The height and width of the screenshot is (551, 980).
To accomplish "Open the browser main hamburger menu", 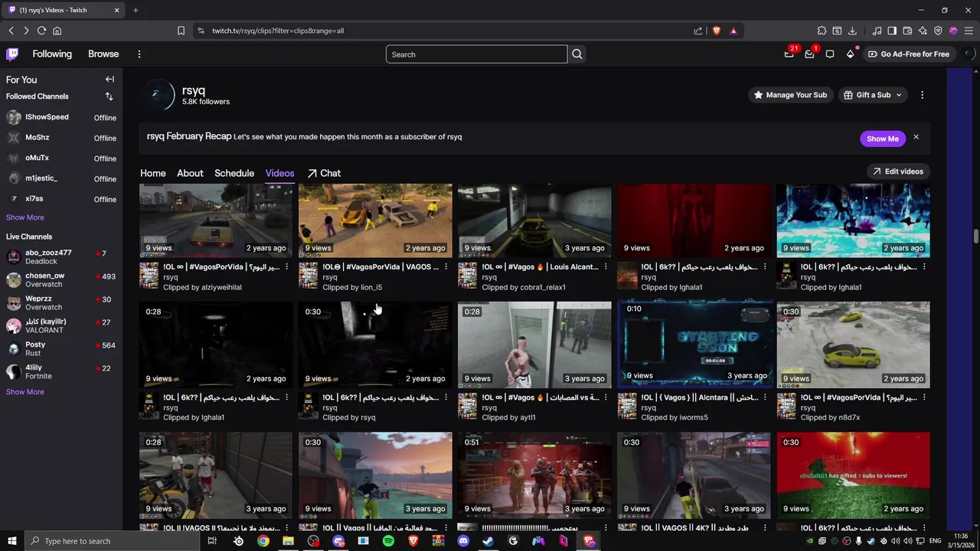I will point(969,31).
